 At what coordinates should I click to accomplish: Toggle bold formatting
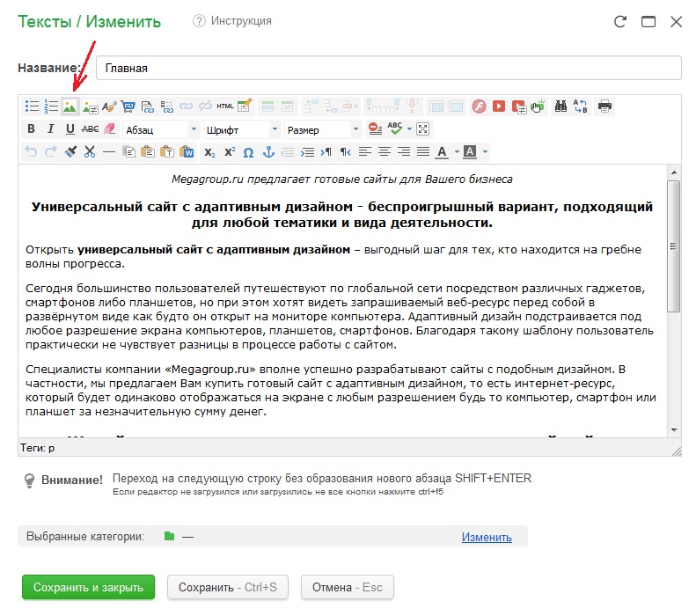31,129
